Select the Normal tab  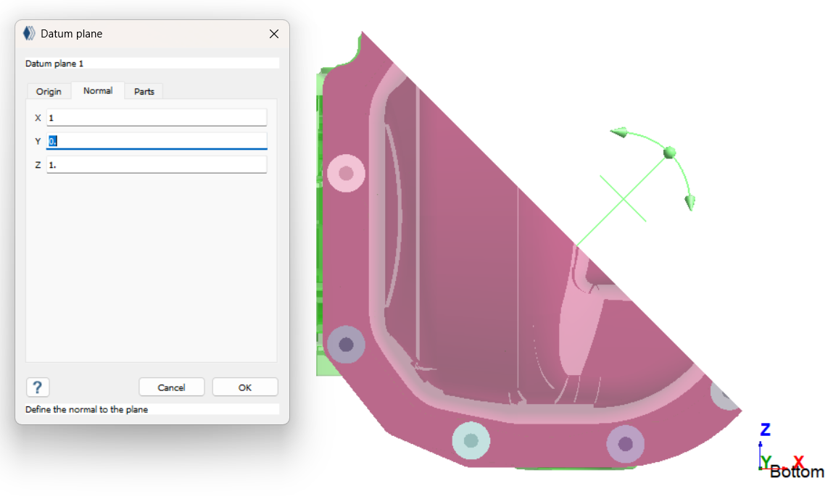(98, 91)
